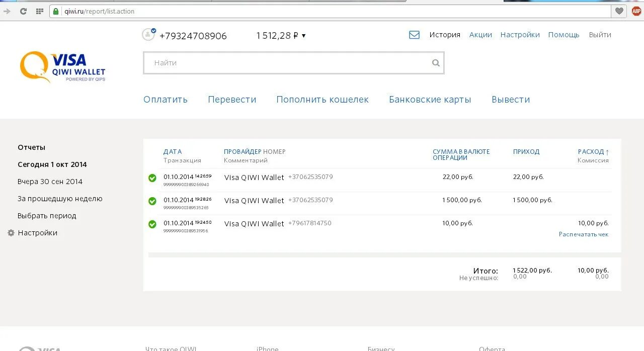The width and height of the screenshot is (644, 351).
Task: Click the search magnifier icon
Action: click(x=436, y=63)
